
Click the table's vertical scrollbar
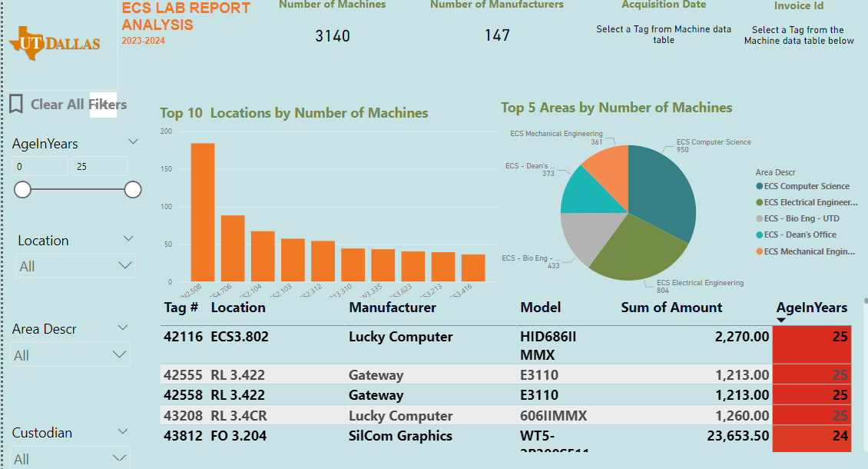tap(866, 375)
